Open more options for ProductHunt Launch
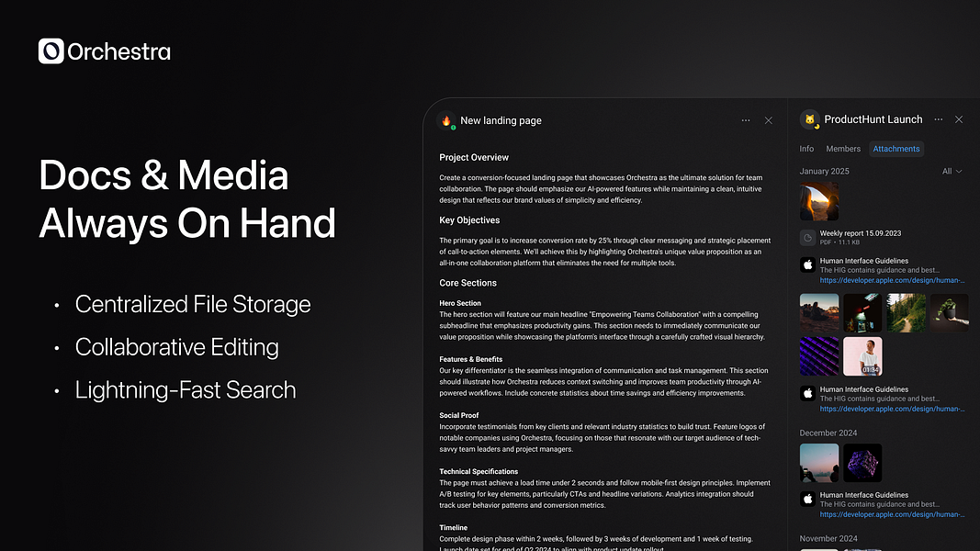The image size is (980, 551). point(939,119)
